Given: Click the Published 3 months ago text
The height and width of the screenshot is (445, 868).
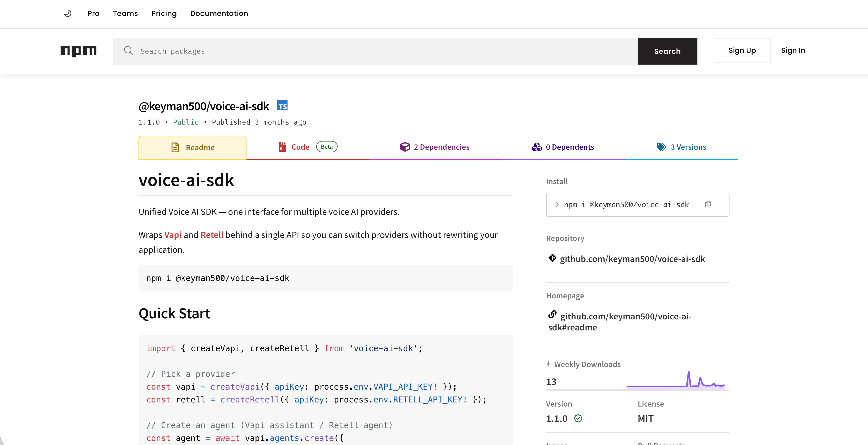Looking at the screenshot, I should tap(259, 122).
